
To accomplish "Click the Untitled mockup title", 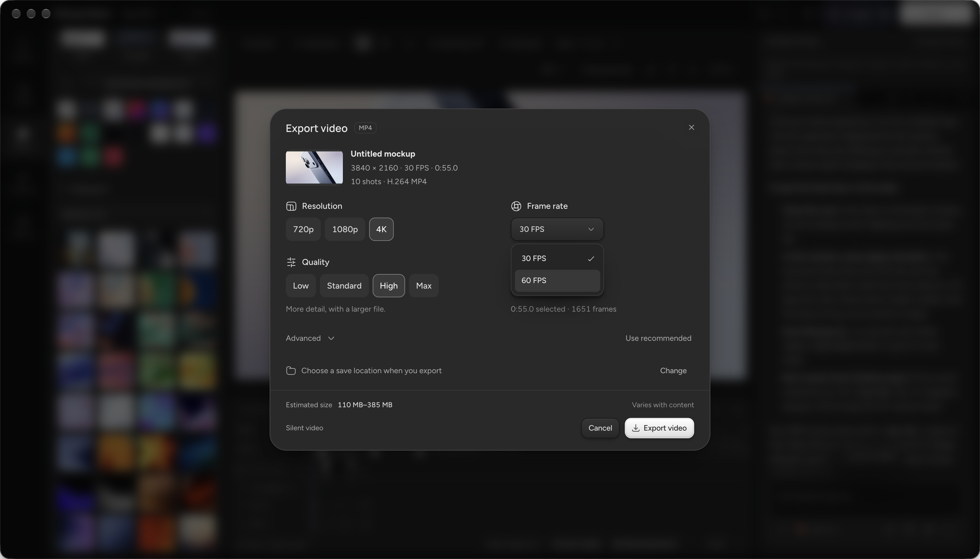I will point(382,154).
